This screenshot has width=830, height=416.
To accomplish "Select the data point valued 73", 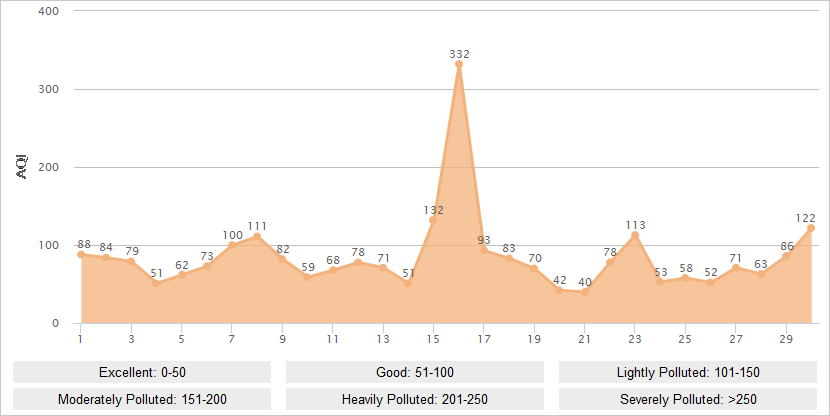I will point(206,266).
